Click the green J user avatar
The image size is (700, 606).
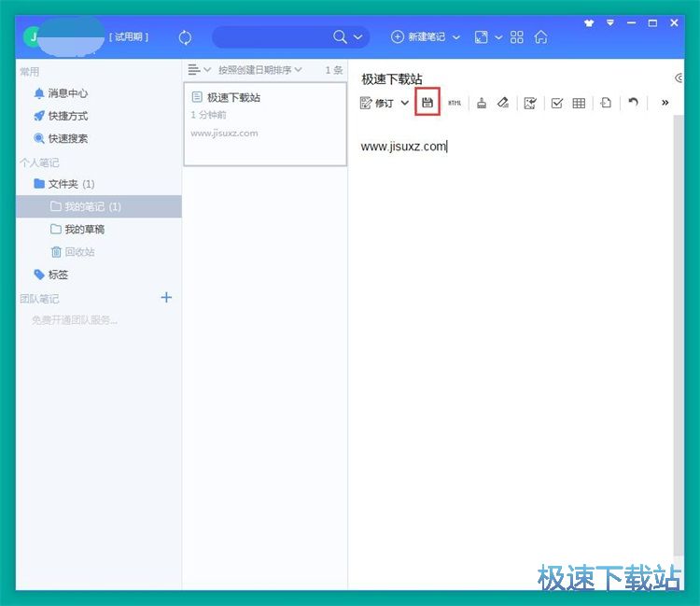click(x=32, y=36)
